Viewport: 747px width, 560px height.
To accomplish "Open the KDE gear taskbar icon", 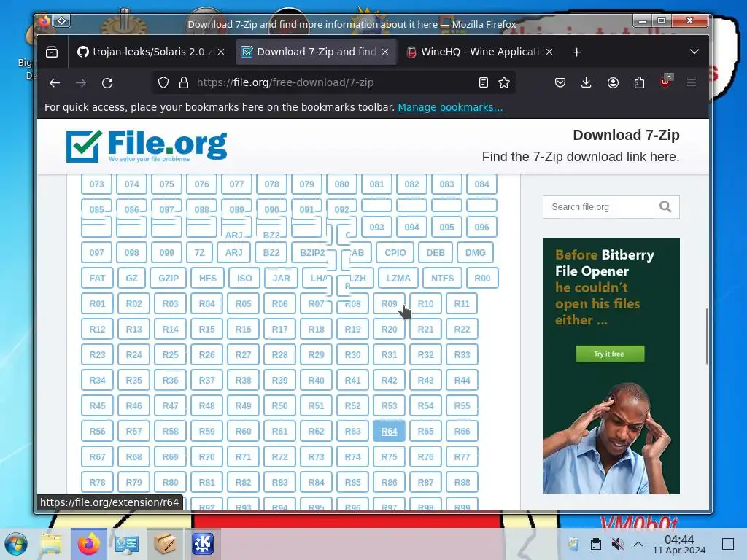I will (x=203, y=544).
